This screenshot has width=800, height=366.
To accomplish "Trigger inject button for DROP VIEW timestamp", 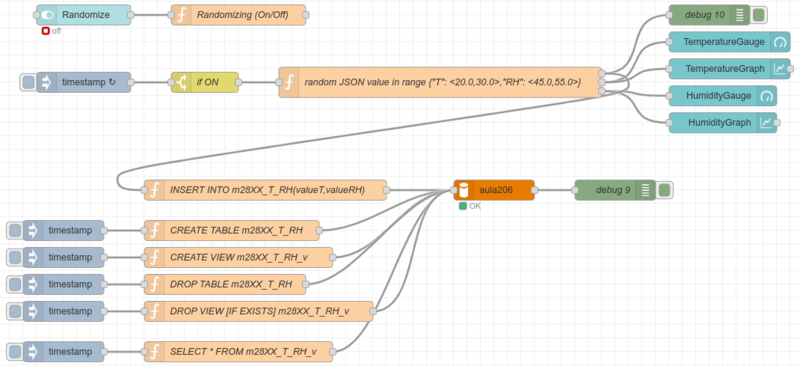I will coord(15,311).
